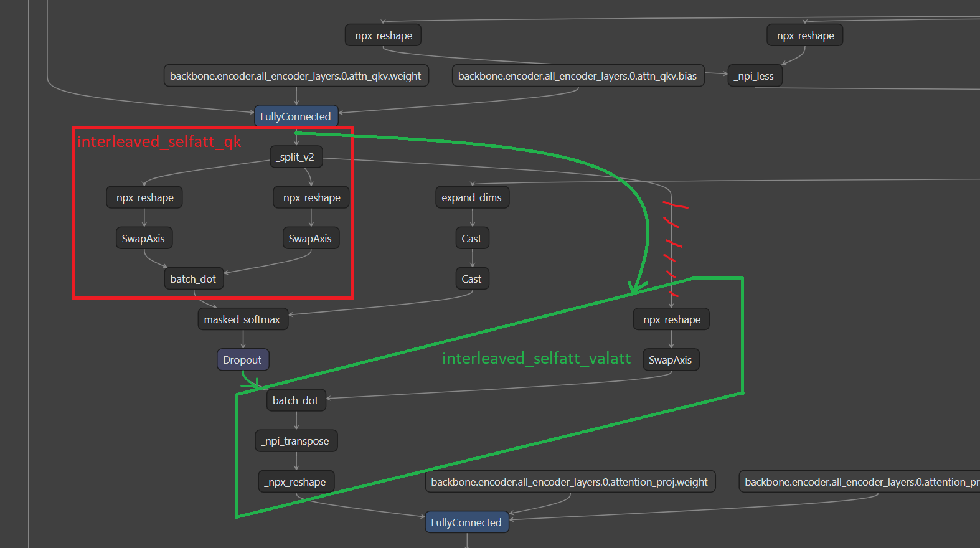The width and height of the screenshot is (980, 548).
Task: Open the _npi_less node
Action: [755, 76]
